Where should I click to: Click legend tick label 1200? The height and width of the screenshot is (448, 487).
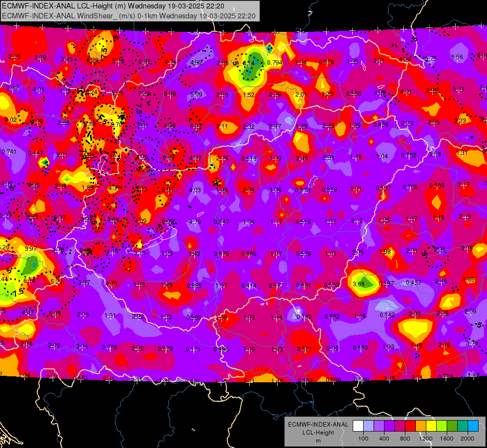point(425,439)
